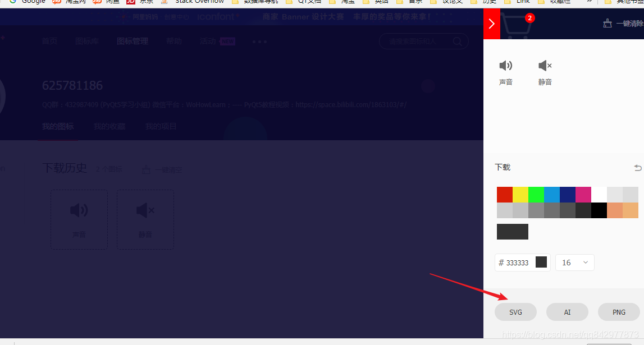Open the bilibili space link in profile
Viewport: 644px width, 345px height.
351,104
